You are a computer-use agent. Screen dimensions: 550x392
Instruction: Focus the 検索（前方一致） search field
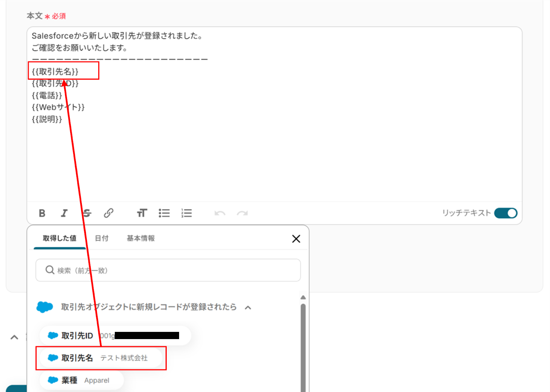tap(168, 270)
